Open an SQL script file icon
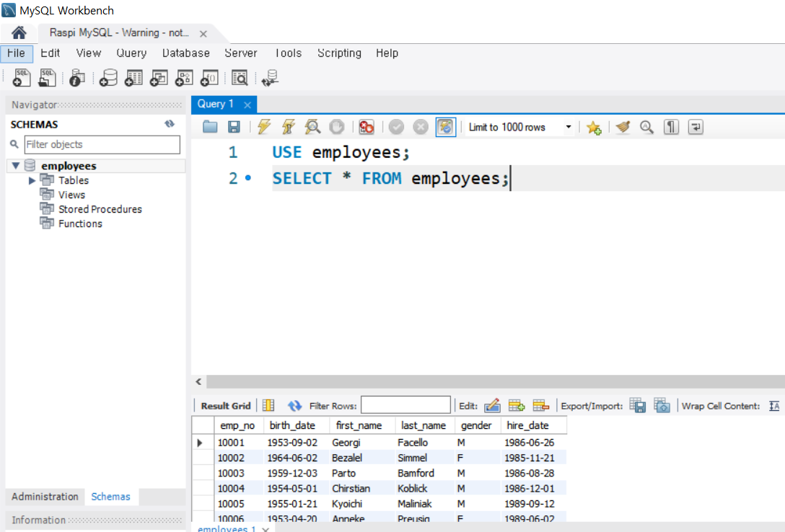 click(47, 78)
